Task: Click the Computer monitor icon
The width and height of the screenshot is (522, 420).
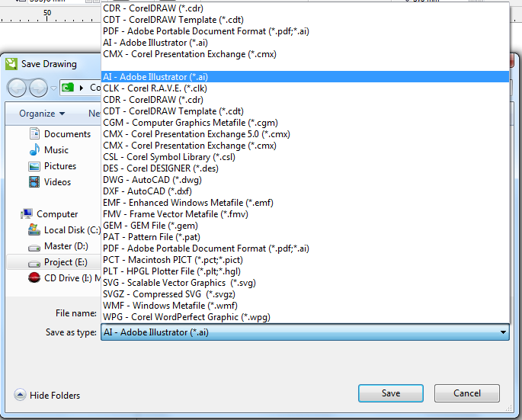Action: click(x=27, y=213)
